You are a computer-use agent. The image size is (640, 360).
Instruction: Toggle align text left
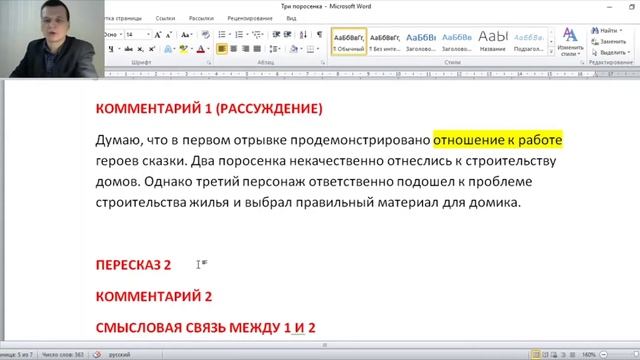coord(222,49)
